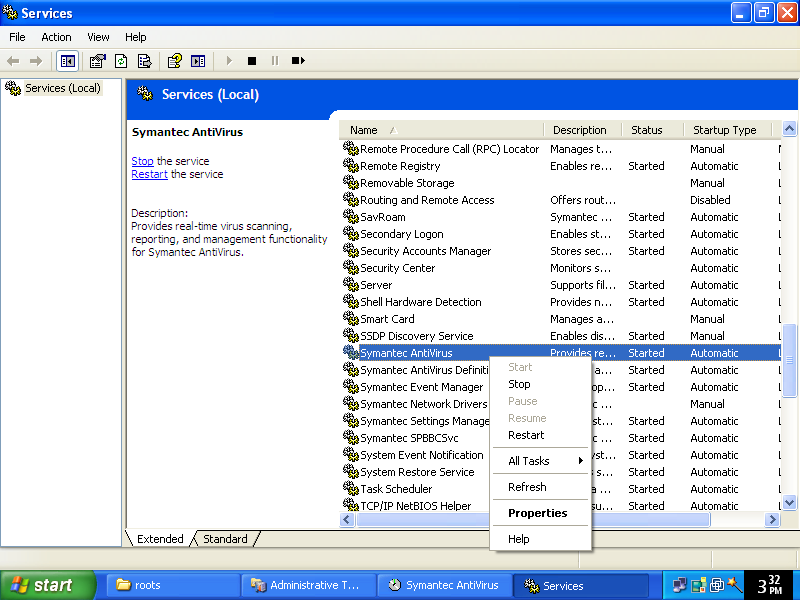Click the Shell Hardware Detection service icon
Screen dimensions: 800x600
[351, 302]
